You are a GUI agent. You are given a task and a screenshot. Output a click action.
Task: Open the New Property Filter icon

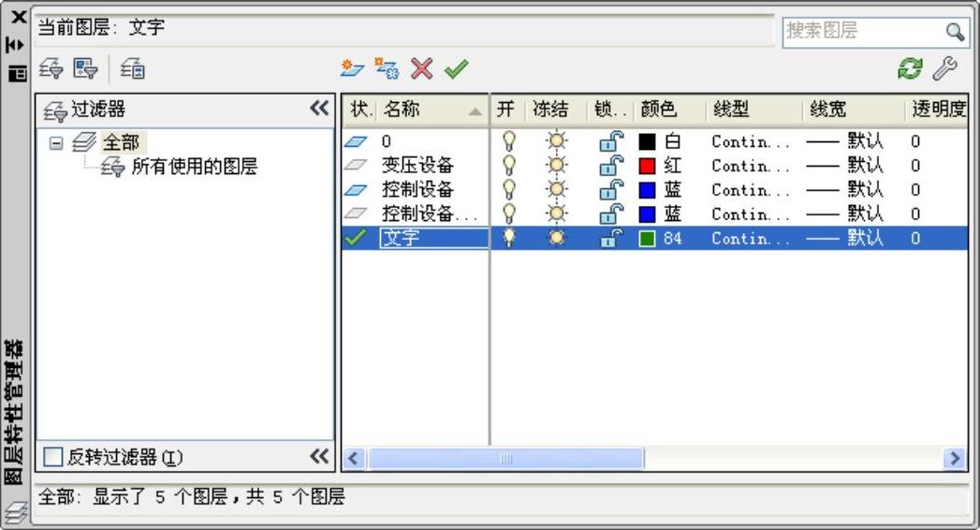coord(51,68)
